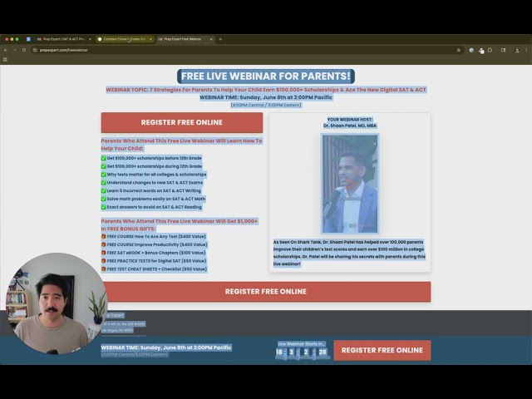
Task: Click the 'FREE BONUS GIFTS' heading
Action: [x=180, y=225]
